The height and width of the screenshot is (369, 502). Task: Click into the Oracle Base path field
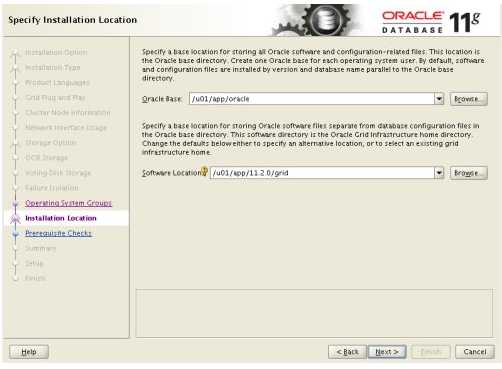pyautogui.click(x=312, y=99)
